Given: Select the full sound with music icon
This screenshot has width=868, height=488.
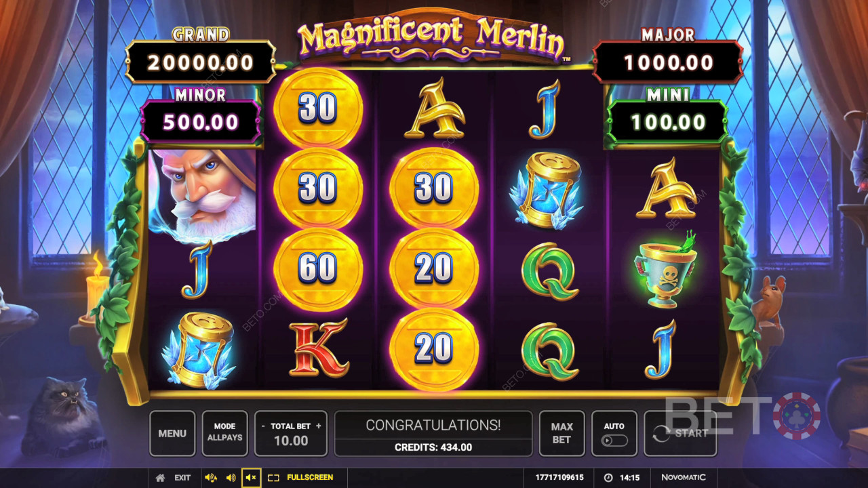Looking at the screenshot, I should pos(211,478).
